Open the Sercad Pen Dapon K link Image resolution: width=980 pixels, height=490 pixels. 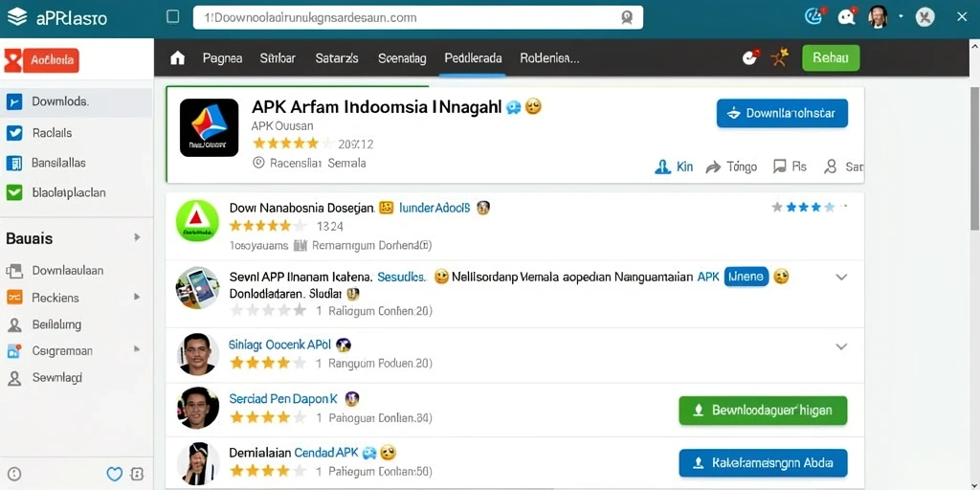click(x=283, y=398)
